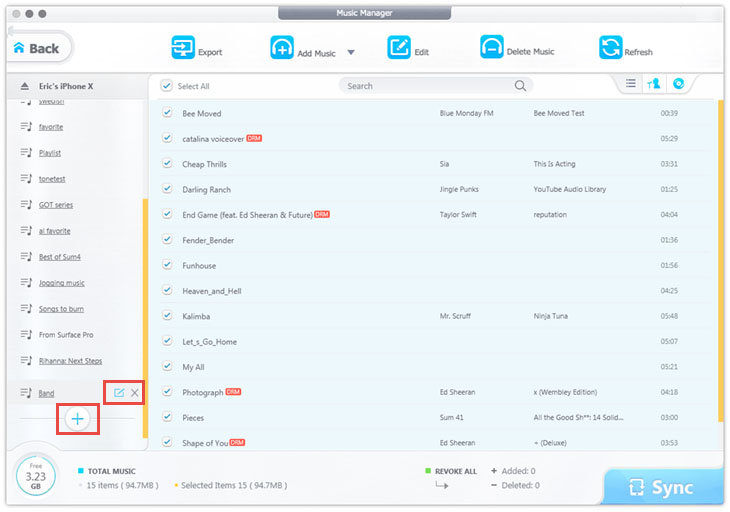Image resolution: width=730 pixels, height=512 pixels.
Task: Click into the Search music field
Action: coord(435,86)
